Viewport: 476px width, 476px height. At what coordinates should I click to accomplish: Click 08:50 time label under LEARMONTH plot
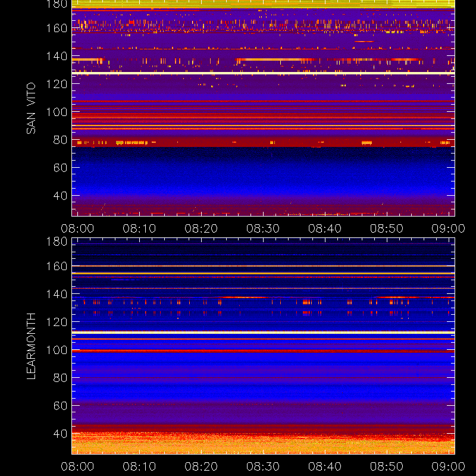pyautogui.click(x=387, y=466)
